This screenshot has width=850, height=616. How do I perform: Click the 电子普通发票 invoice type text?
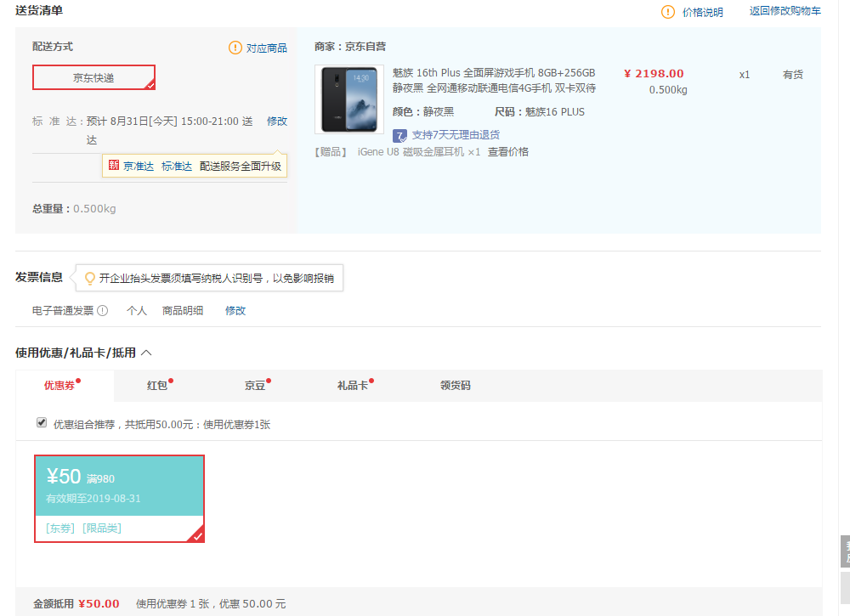63,310
